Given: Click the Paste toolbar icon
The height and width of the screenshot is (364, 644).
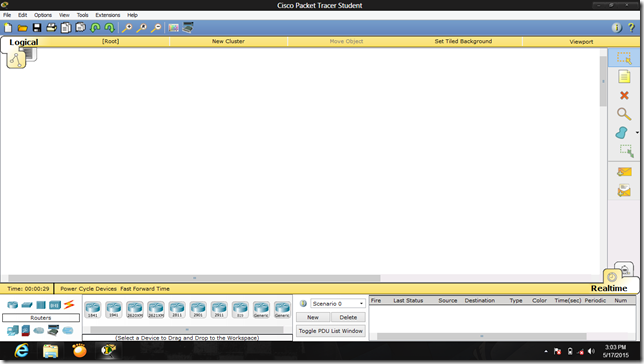Looking at the screenshot, I should pos(80,28).
